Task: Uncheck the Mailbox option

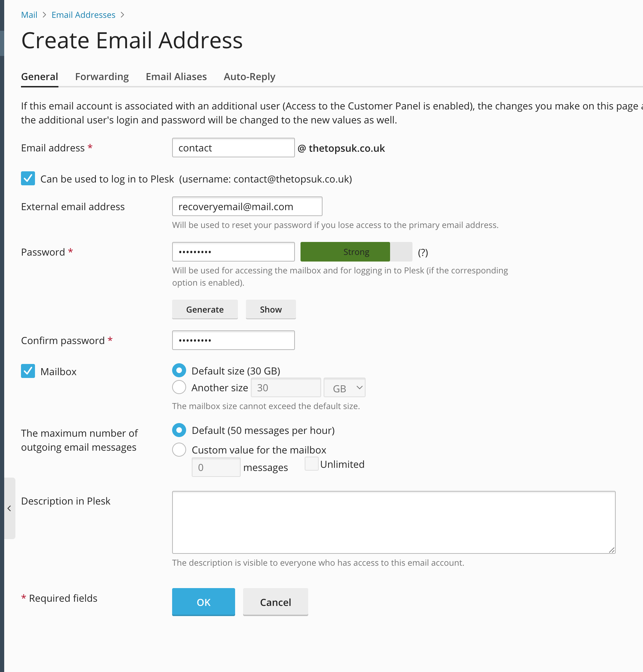Action: pos(28,371)
